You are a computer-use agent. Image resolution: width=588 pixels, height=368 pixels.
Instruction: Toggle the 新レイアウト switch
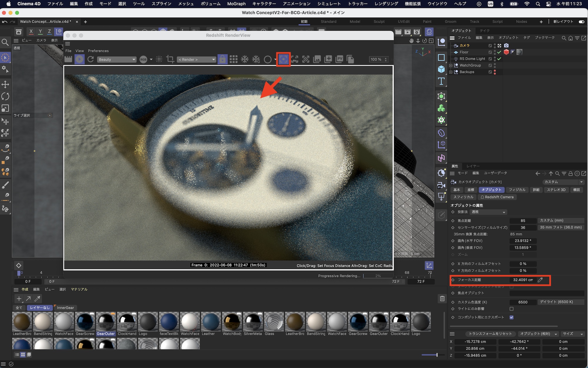click(581, 21)
